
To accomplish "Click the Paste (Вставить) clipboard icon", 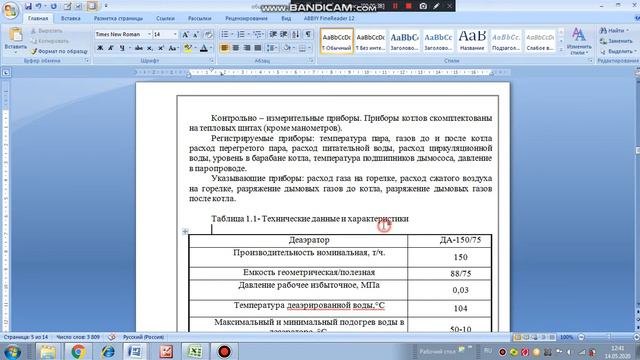I will [16, 35].
